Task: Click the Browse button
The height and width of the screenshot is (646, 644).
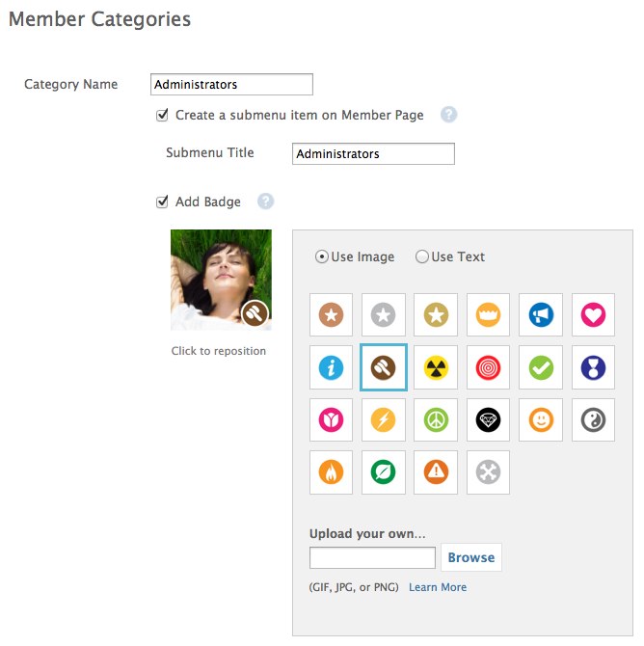Action: pos(471,557)
